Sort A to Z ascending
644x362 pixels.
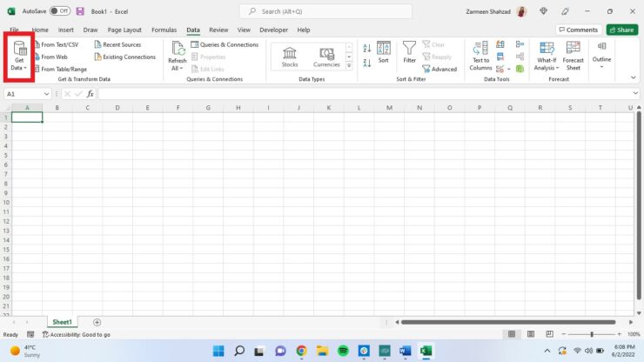pos(367,48)
